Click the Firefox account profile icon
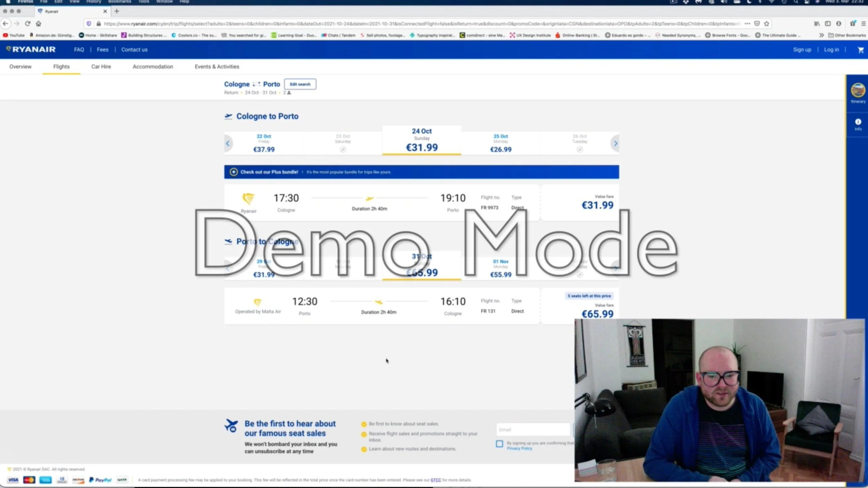This screenshot has width=868, height=488. pyautogui.click(x=838, y=24)
